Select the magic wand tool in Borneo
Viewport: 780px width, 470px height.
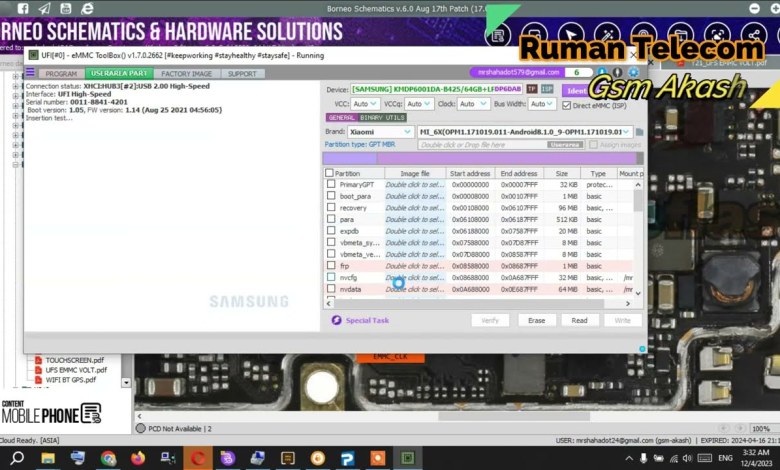tap(607, 34)
